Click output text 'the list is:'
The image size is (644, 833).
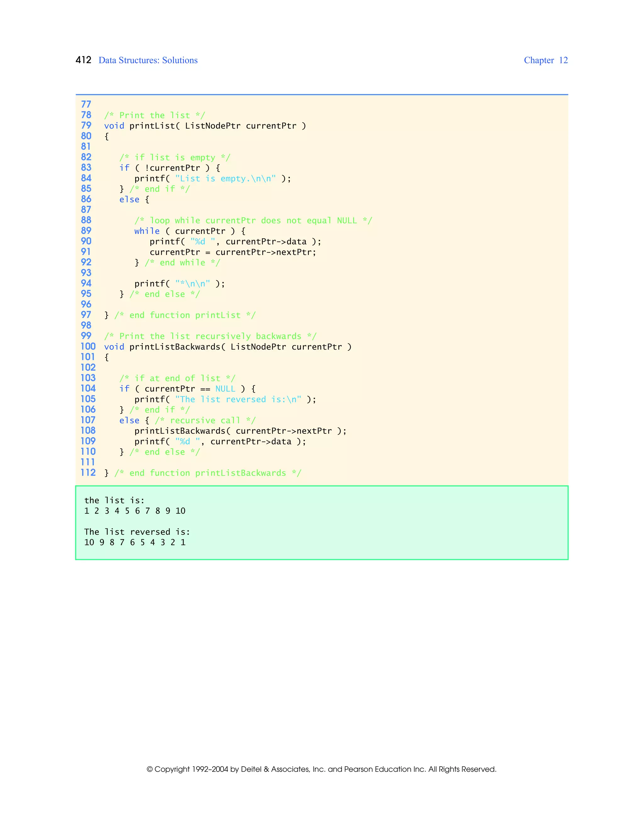[x=114, y=500]
